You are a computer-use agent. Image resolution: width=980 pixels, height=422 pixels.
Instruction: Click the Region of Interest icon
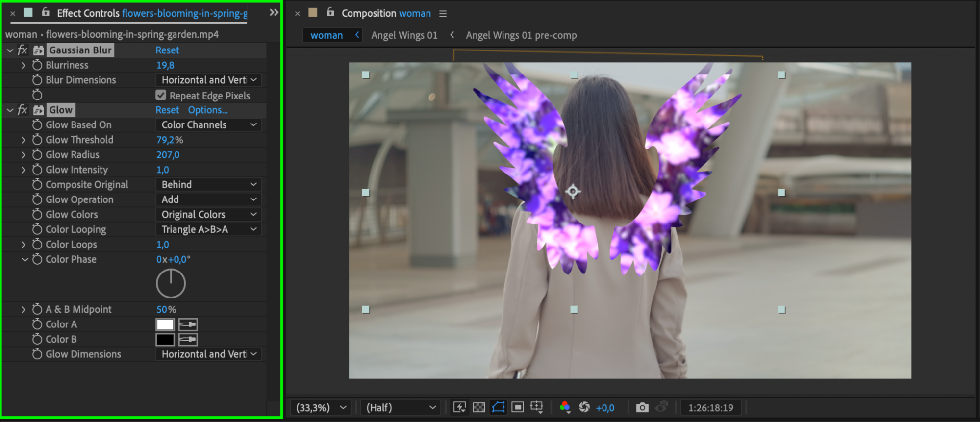[x=518, y=407]
